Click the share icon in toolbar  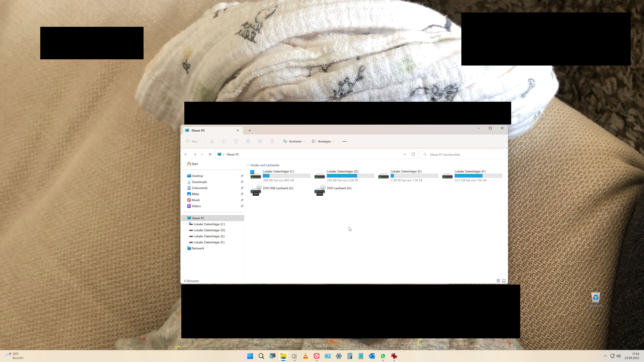(260, 141)
